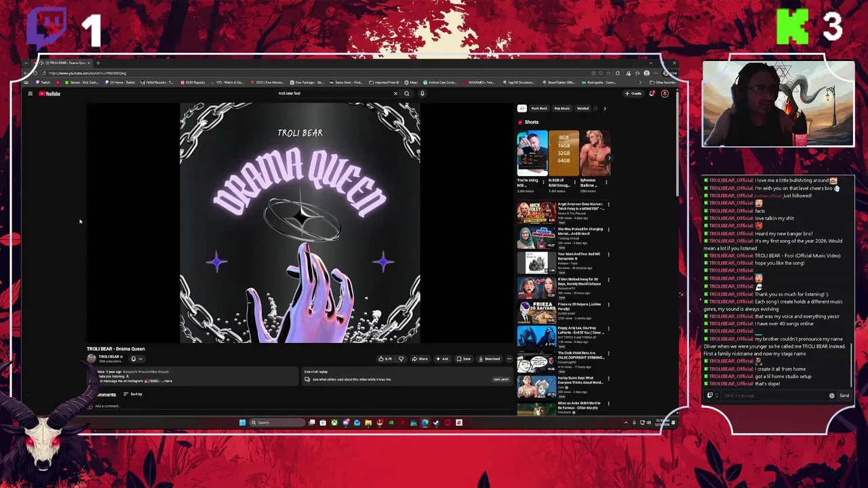
Task: Dislike the Drama Queen video
Action: click(401, 359)
